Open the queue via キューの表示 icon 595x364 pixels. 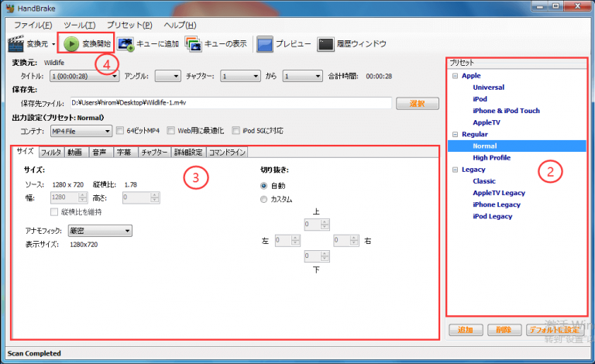(194, 44)
